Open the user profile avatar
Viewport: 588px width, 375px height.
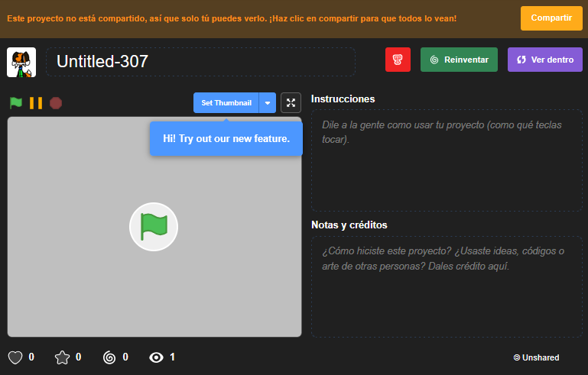click(x=21, y=62)
